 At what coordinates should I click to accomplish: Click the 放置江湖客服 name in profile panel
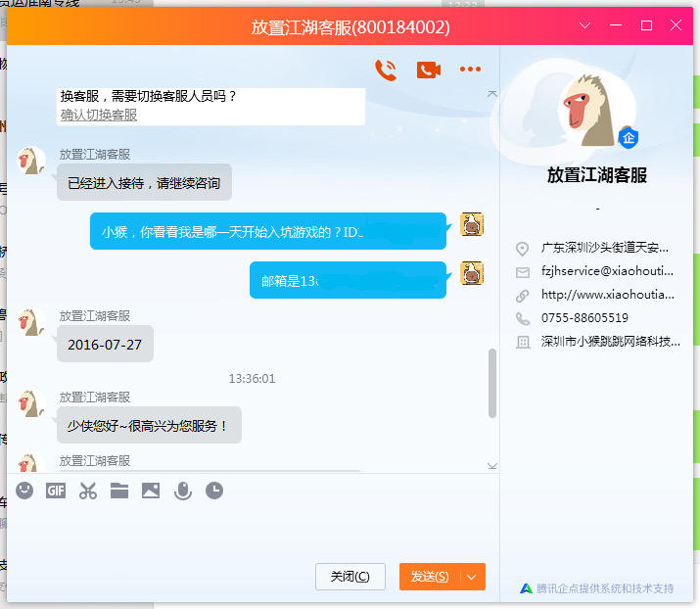[x=597, y=175]
